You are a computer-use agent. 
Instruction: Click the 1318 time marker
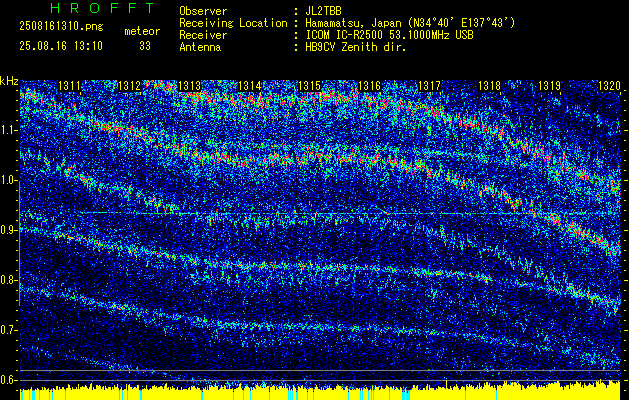(490, 85)
